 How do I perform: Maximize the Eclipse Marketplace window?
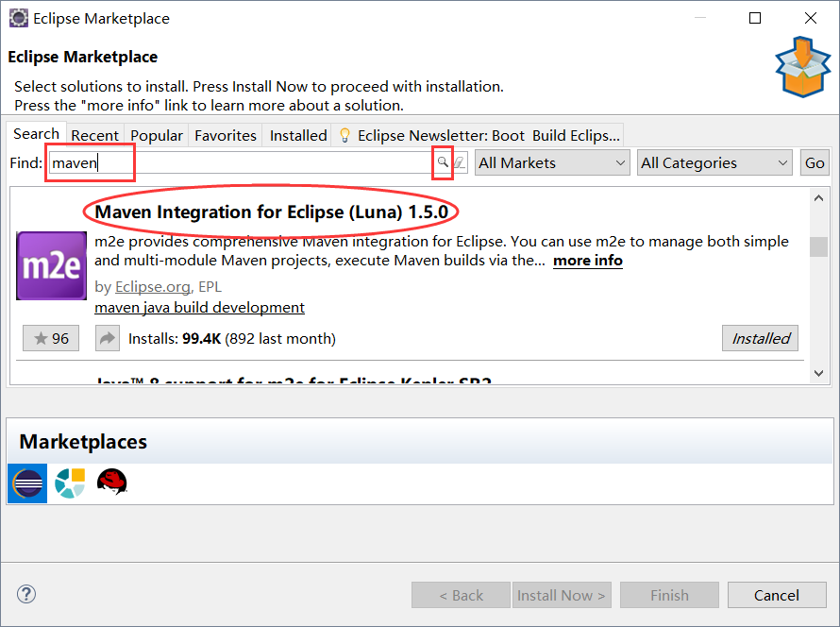tap(755, 18)
